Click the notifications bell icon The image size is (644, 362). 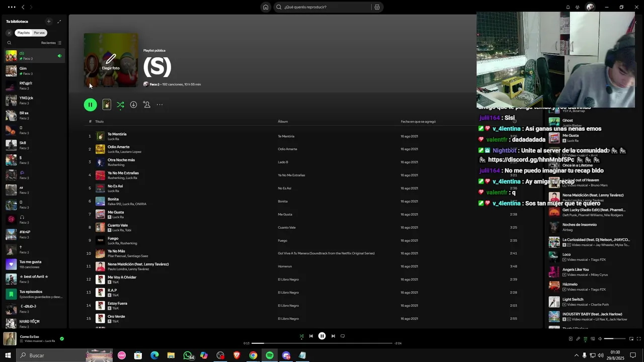click(x=568, y=7)
